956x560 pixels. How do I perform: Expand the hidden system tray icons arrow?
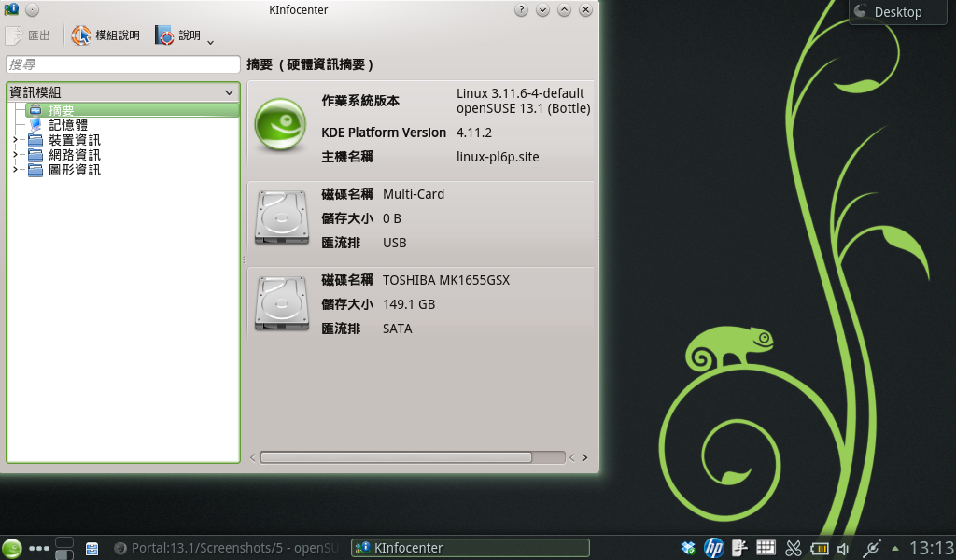[x=895, y=548]
